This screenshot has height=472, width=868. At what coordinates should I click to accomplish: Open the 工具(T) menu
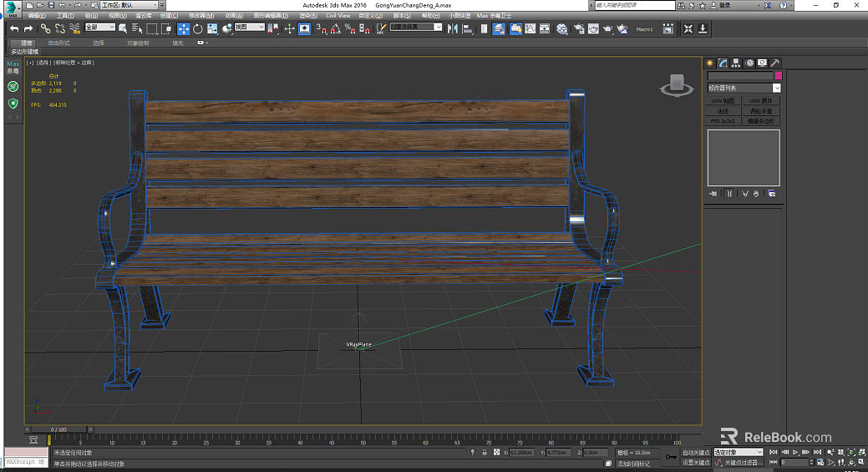click(65, 16)
